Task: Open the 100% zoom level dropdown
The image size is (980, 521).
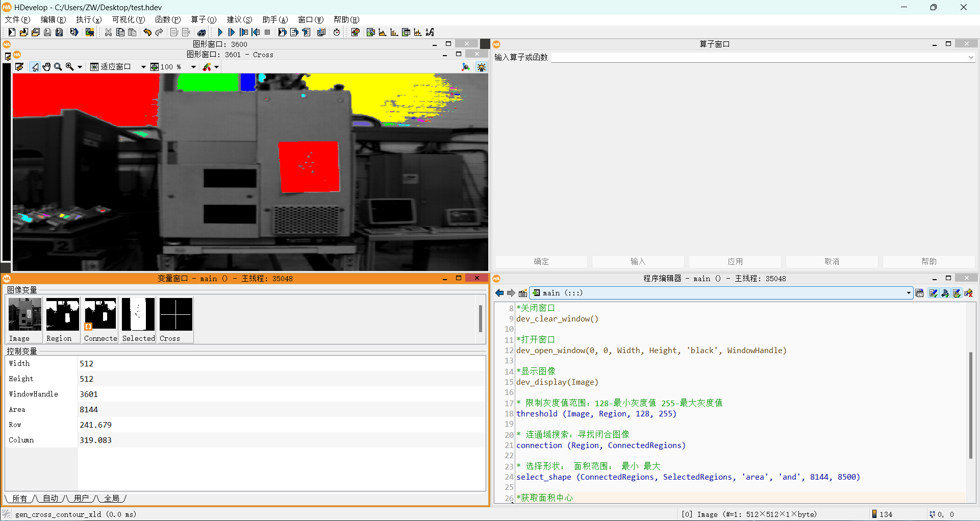Action: click(x=193, y=66)
